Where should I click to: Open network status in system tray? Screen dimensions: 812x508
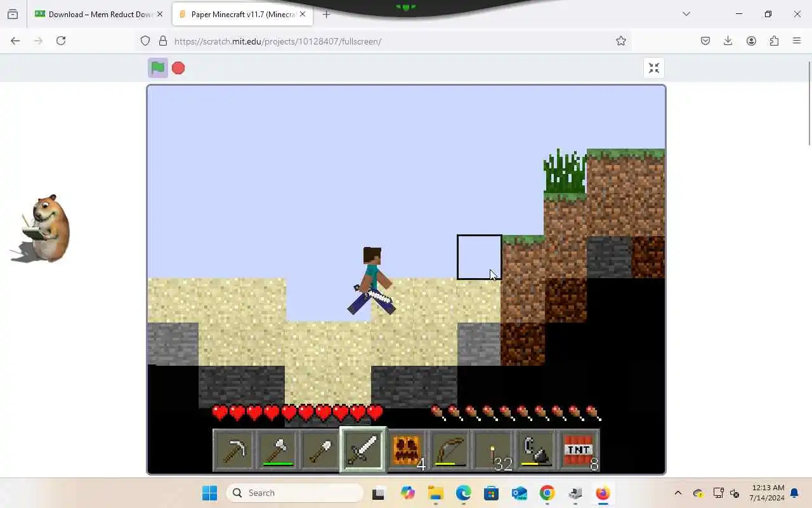(718, 493)
